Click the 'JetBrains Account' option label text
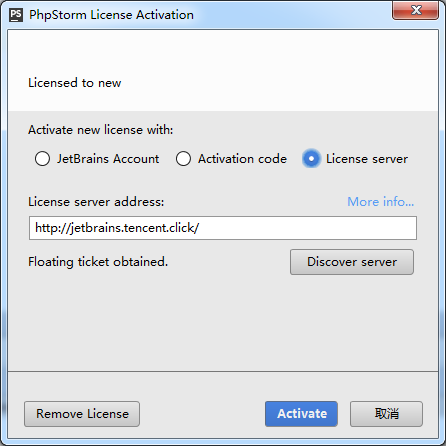 108,159
